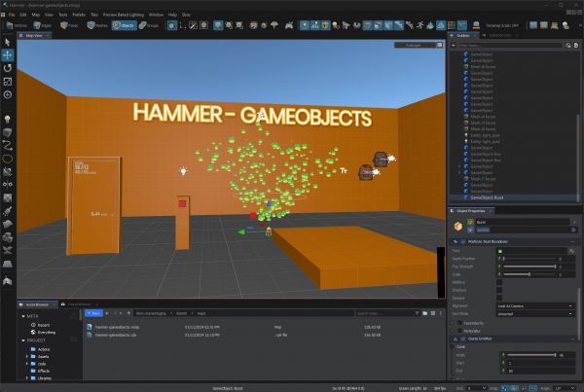Click the Cone Emitter component icon
The height and width of the screenshot is (392, 584).
click(x=456, y=339)
